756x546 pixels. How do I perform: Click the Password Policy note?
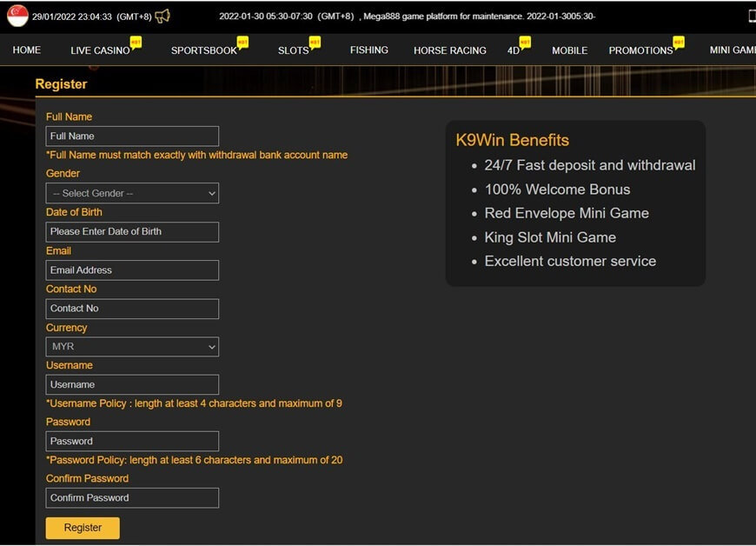coord(195,460)
